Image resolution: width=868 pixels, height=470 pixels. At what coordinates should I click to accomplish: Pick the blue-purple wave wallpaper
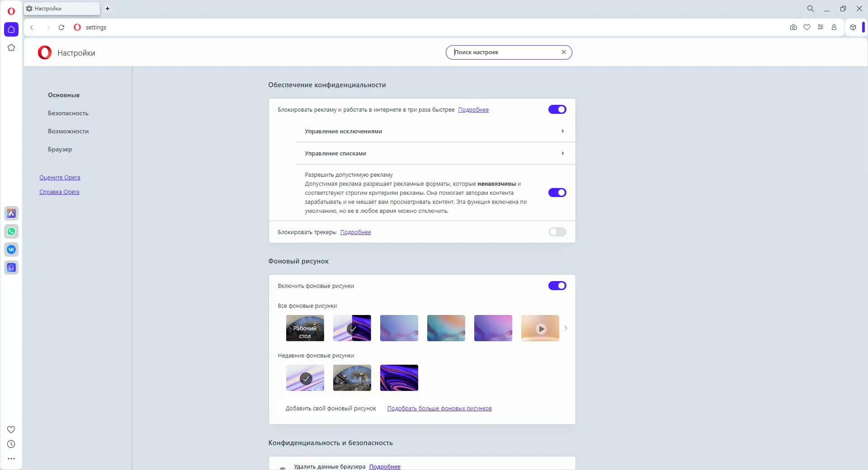point(399,328)
